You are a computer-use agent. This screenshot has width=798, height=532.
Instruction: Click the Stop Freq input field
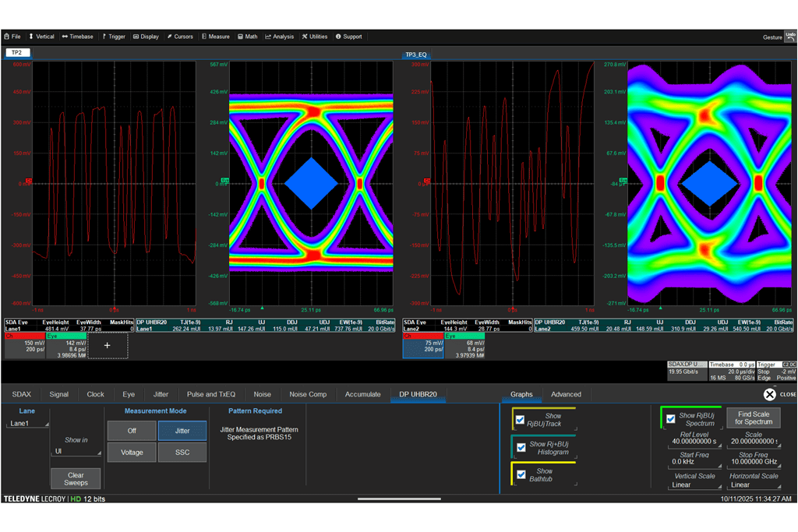pos(753,462)
